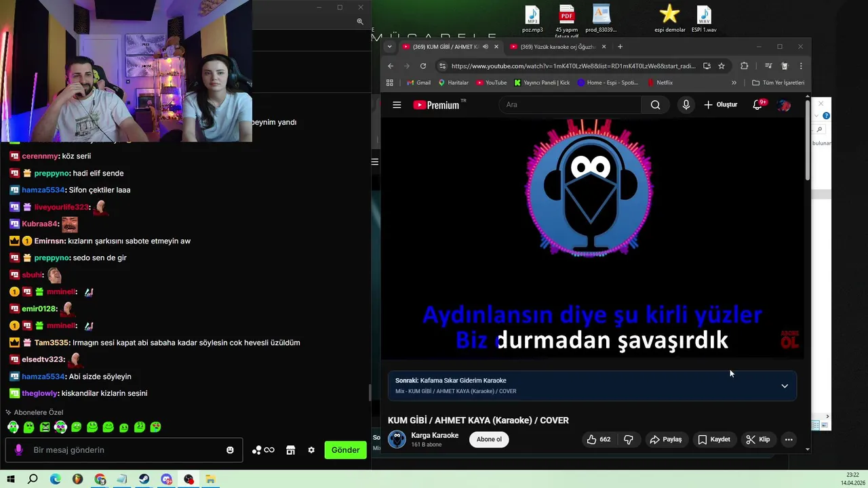Dislike the karaoke video
Image resolution: width=868 pixels, height=488 pixels.
pos(628,439)
